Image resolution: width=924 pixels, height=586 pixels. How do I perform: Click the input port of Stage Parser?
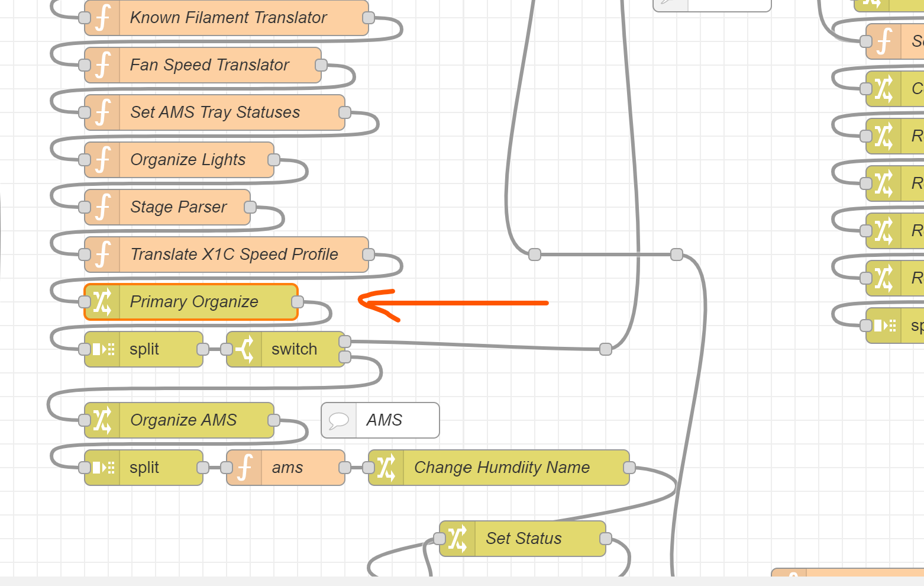point(85,207)
